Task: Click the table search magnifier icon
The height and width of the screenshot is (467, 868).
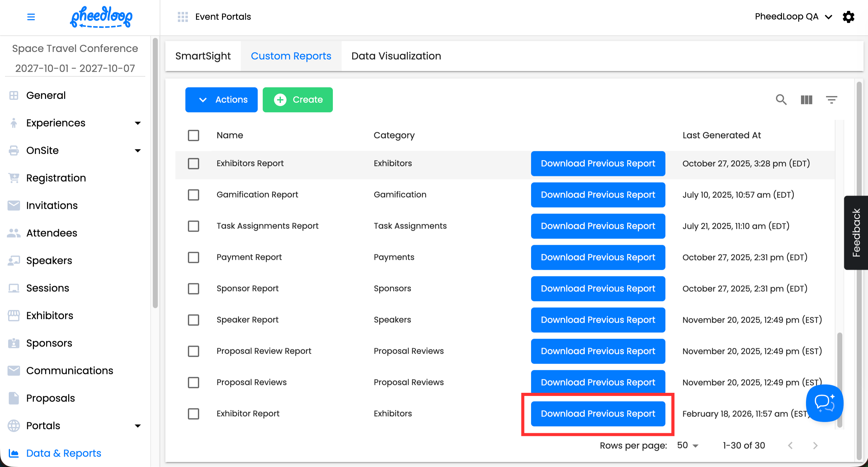Action: [781, 100]
